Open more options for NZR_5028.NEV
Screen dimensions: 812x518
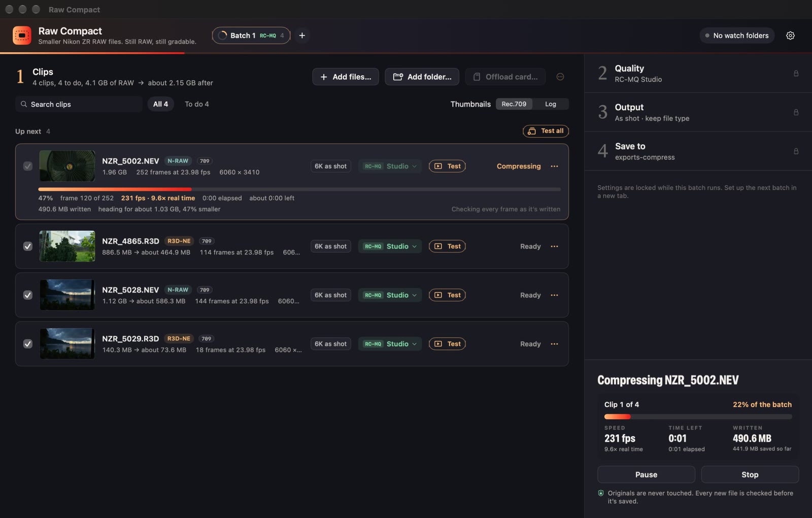(554, 295)
